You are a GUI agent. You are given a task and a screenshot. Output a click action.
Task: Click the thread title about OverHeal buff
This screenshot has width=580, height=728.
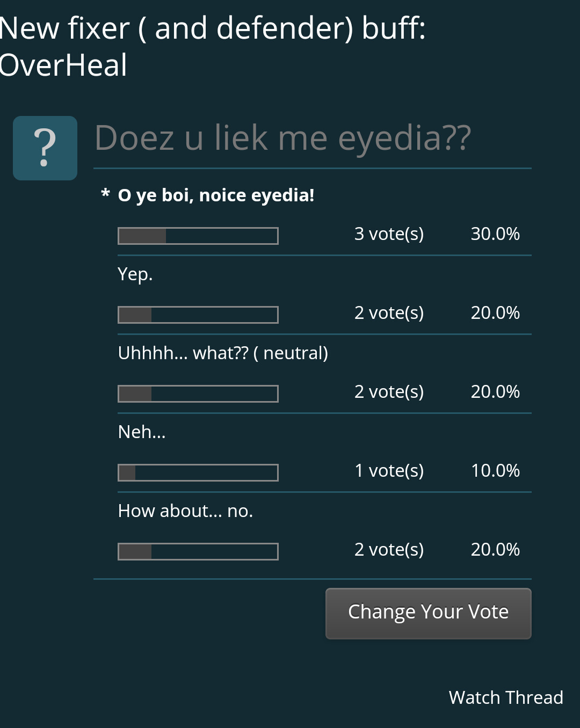213,46
